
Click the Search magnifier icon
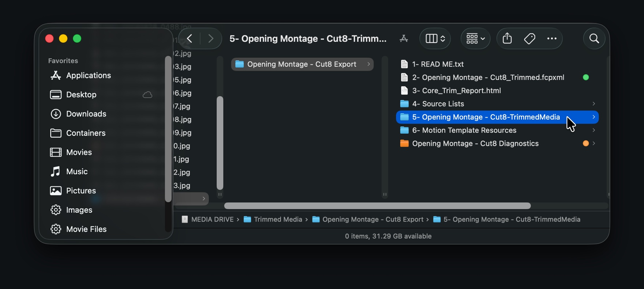pos(594,38)
